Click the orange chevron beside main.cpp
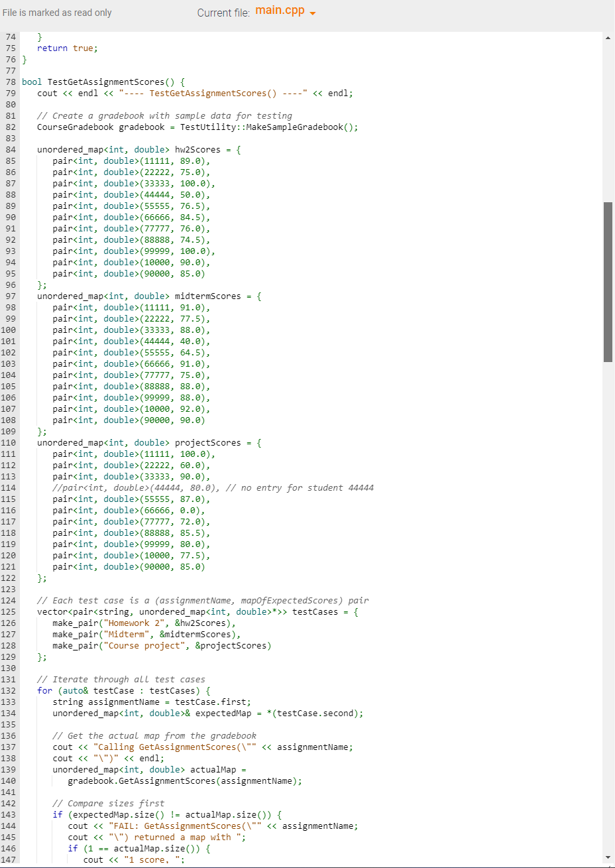This screenshot has width=615, height=868. click(x=311, y=12)
